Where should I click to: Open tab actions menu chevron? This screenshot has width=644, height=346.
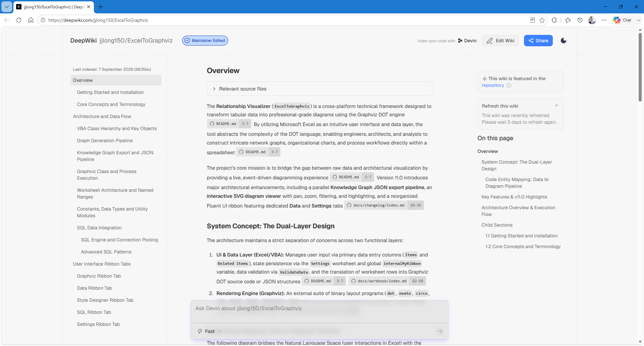(6, 7)
